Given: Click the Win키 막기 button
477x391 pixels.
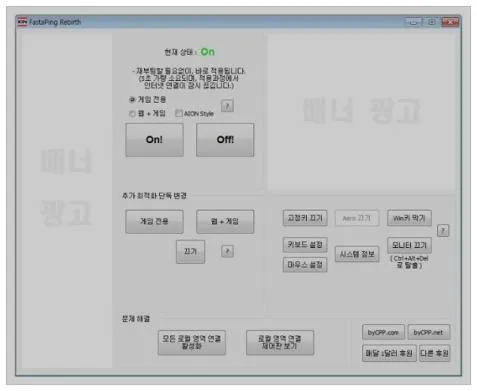Looking at the screenshot, I should [x=409, y=218].
